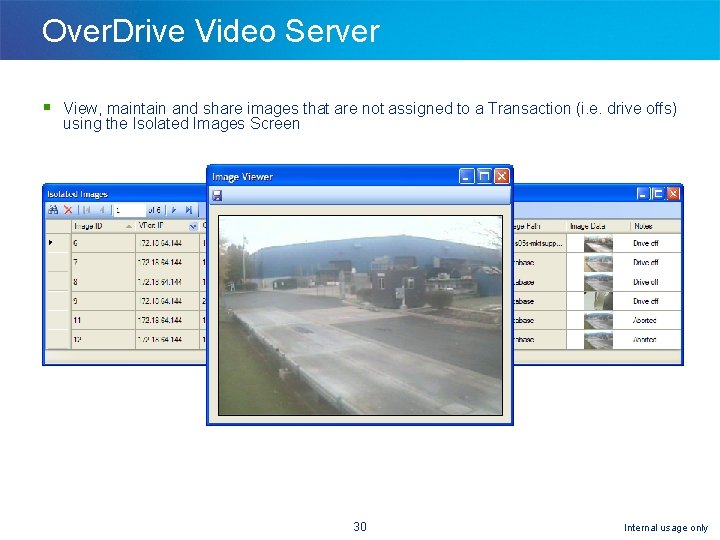Sort the list by the Image ID column
720x540 pixels.
pos(103,226)
